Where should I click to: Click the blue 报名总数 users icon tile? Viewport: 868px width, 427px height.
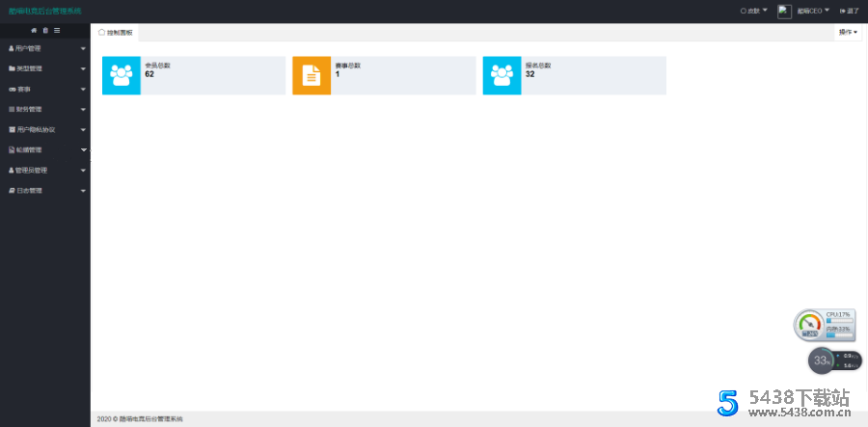pyautogui.click(x=502, y=76)
